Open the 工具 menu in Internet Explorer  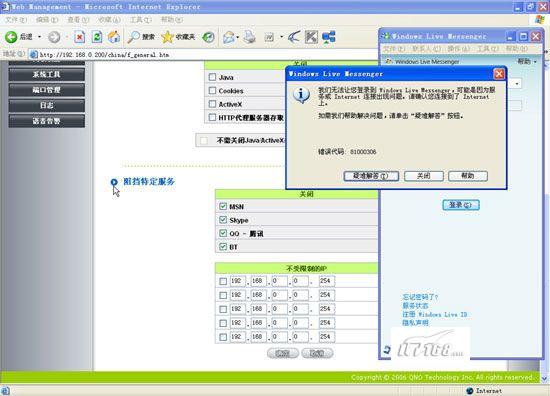(141, 20)
